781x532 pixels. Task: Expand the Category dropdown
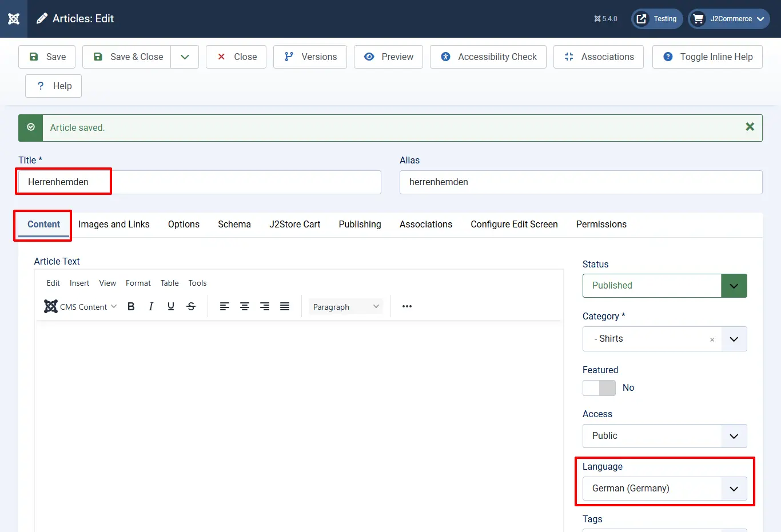coord(734,339)
